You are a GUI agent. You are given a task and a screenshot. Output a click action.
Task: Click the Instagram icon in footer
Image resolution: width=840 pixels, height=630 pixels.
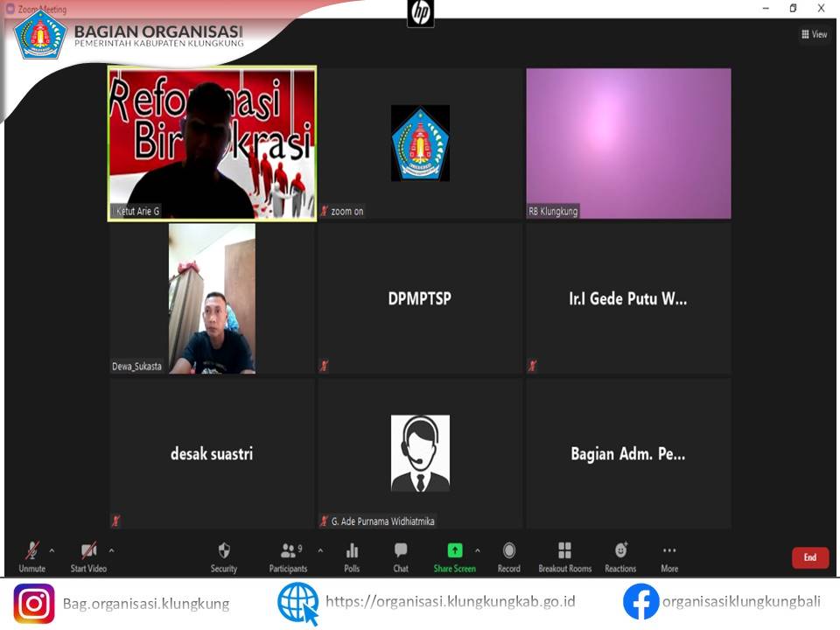pyautogui.click(x=34, y=604)
